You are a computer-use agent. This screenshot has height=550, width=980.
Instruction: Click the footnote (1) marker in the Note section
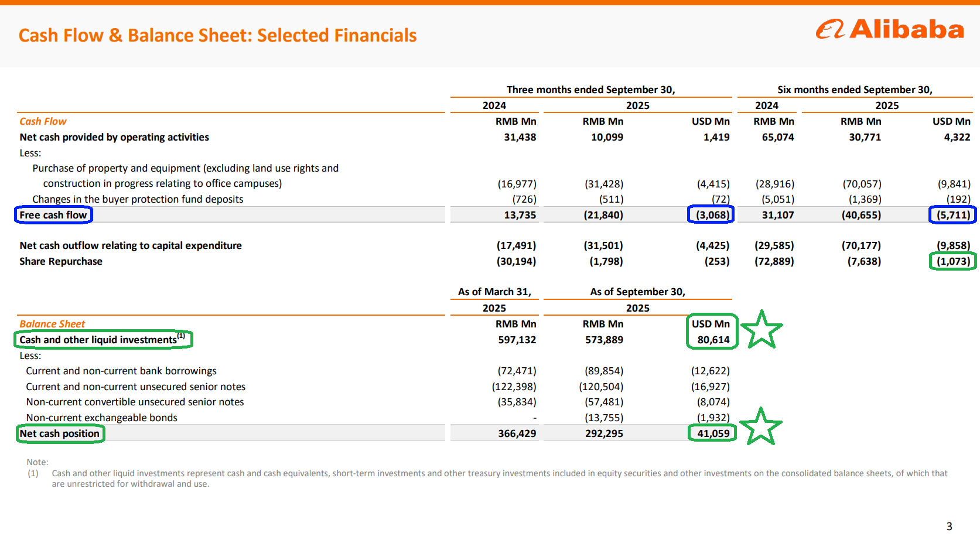point(33,473)
